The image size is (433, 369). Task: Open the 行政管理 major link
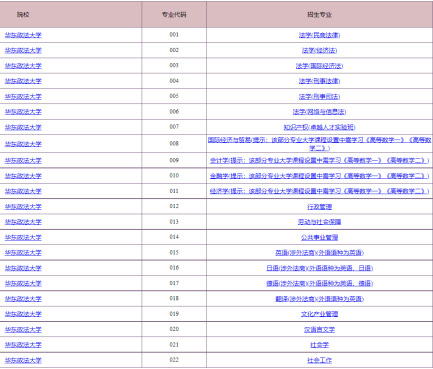point(319,207)
